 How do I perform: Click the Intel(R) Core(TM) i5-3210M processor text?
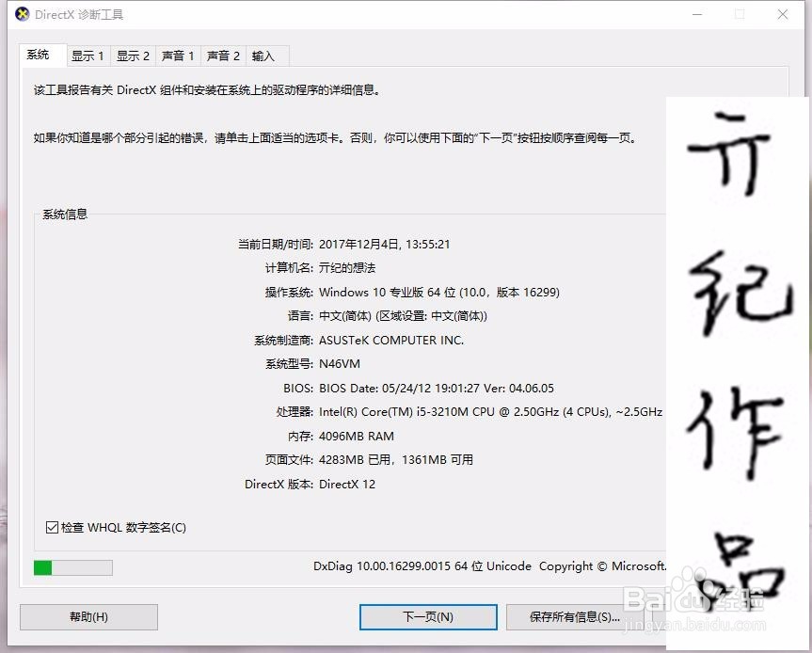490,412
